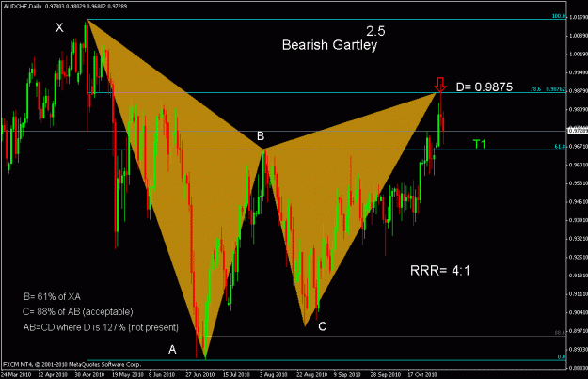
Task: Click the '22 Aug 2010' date label
Action: pyautogui.click(x=312, y=375)
